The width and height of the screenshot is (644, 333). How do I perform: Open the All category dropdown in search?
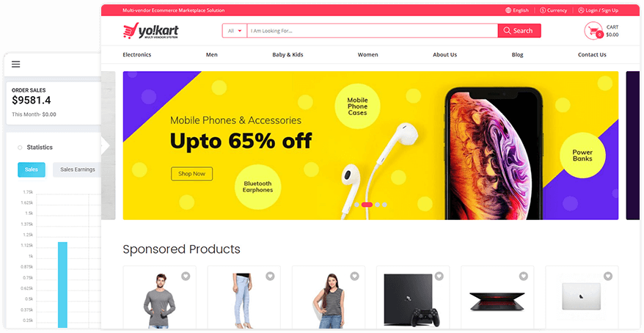tap(235, 31)
